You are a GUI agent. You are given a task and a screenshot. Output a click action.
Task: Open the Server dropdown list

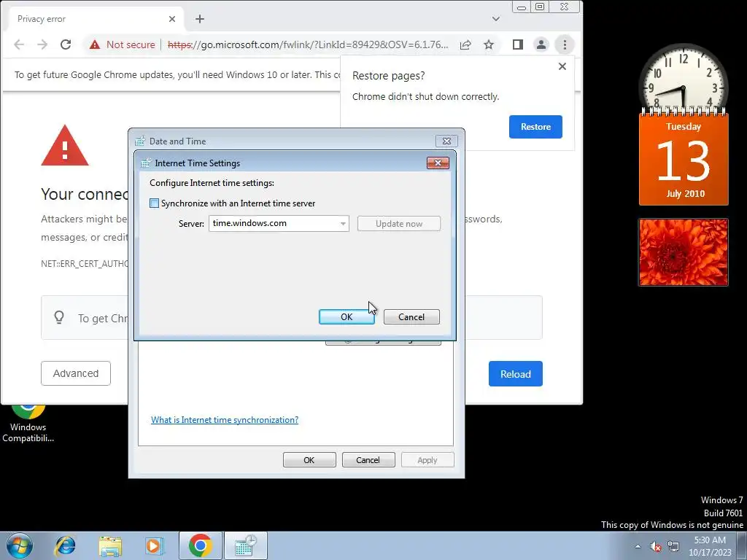[x=343, y=223]
